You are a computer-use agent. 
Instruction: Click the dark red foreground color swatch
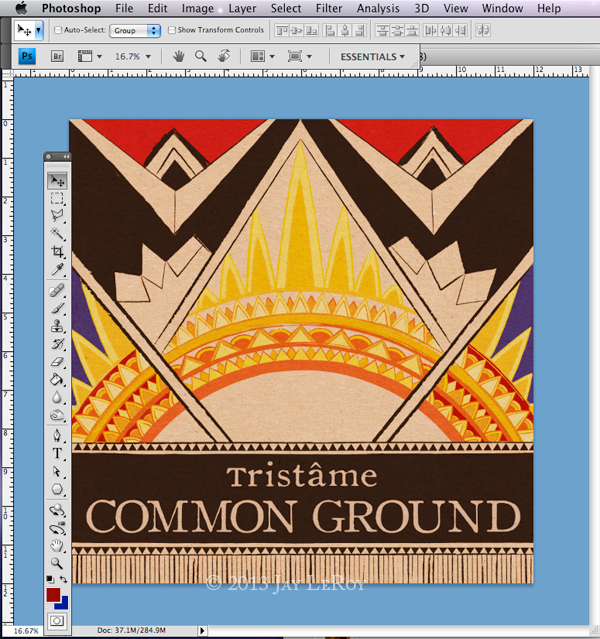(x=53, y=595)
